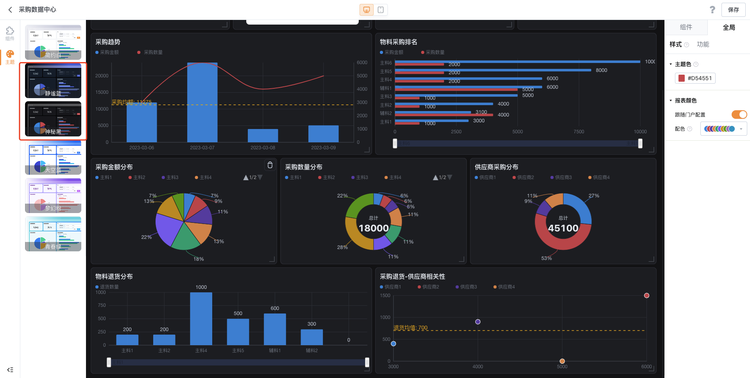Toggle 主料1 legend in 采购金额分布 chart
The image size is (750, 378).
tap(104, 178)
